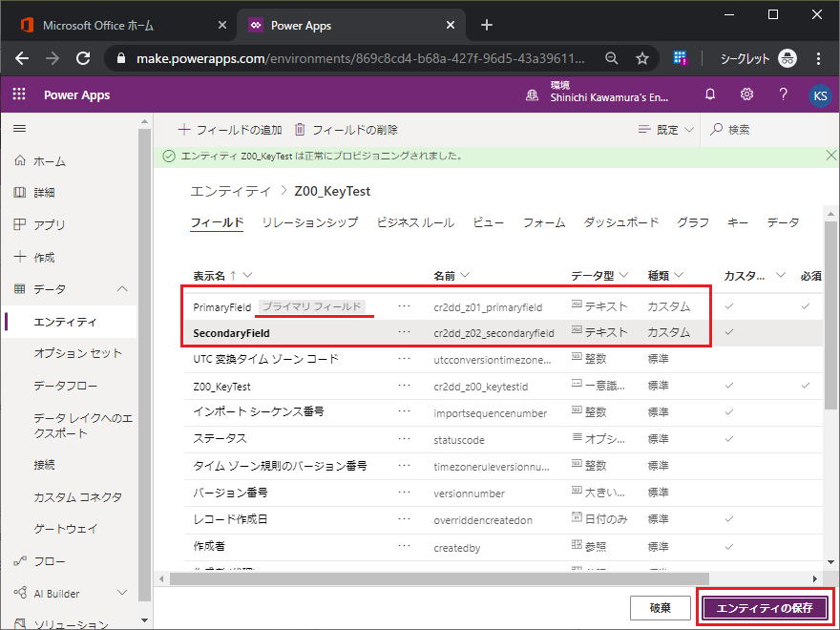Open the Chrome three-dot menu
Screen dimensions: 840x630
pos(818,58)
